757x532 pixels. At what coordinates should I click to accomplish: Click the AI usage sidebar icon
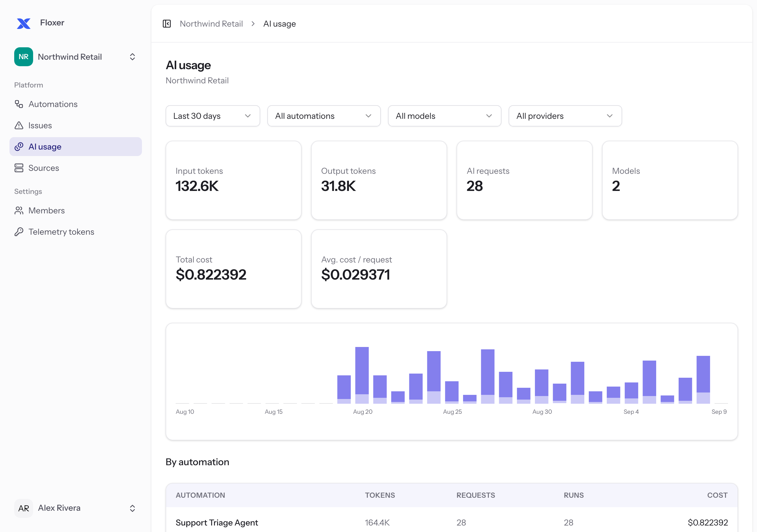click(19, 147)
